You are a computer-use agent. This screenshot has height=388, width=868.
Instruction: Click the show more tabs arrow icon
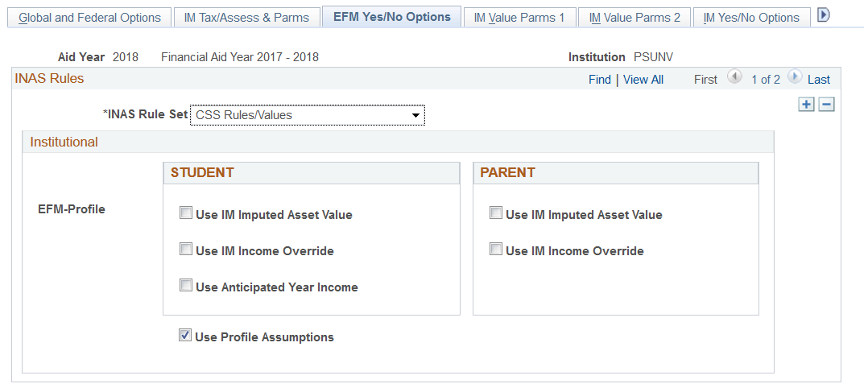point(823,15)
